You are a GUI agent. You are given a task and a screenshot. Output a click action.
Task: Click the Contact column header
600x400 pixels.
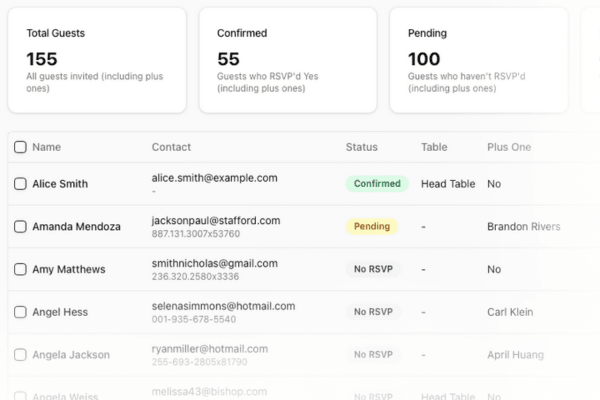tap(171, 147)
